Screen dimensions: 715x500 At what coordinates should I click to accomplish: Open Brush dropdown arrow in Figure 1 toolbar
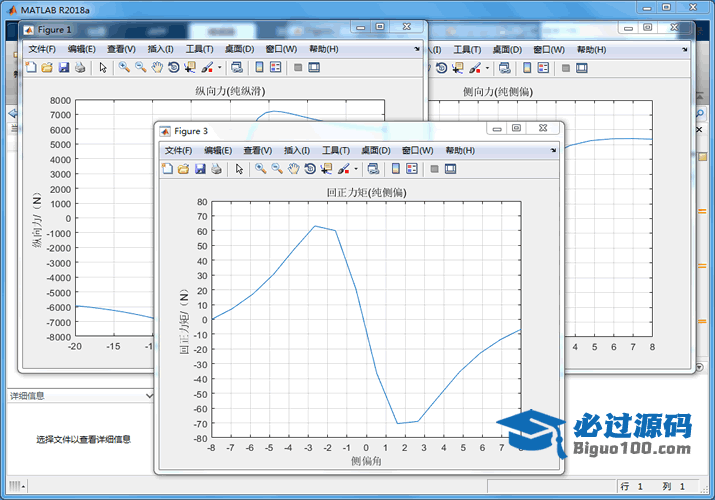pos(219,68)
